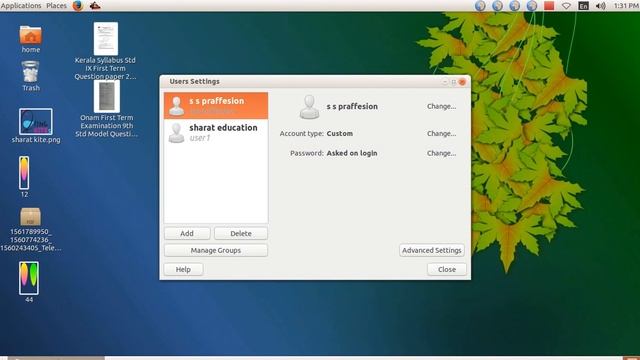Click the Close button in Users Settings
The height and width of the screenshot is (360, 640).
click(447, 269)
